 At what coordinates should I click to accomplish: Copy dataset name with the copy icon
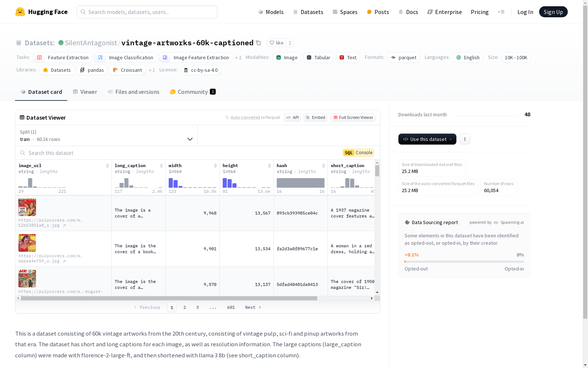[258, 43]
